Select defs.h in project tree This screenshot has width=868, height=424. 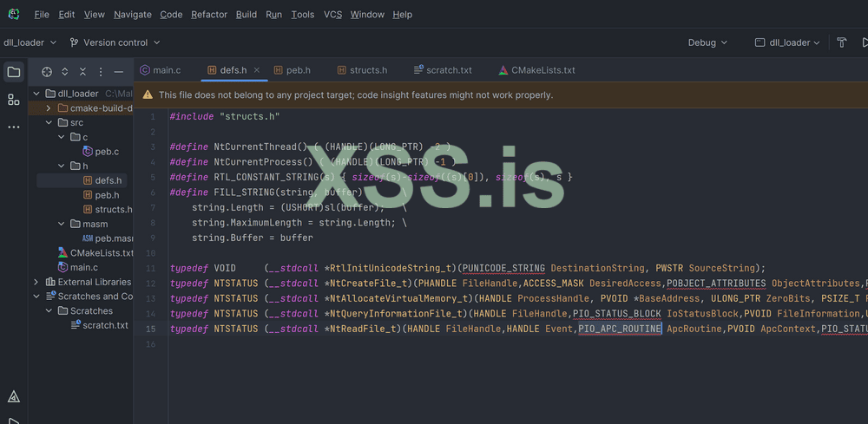coord(102,180)
